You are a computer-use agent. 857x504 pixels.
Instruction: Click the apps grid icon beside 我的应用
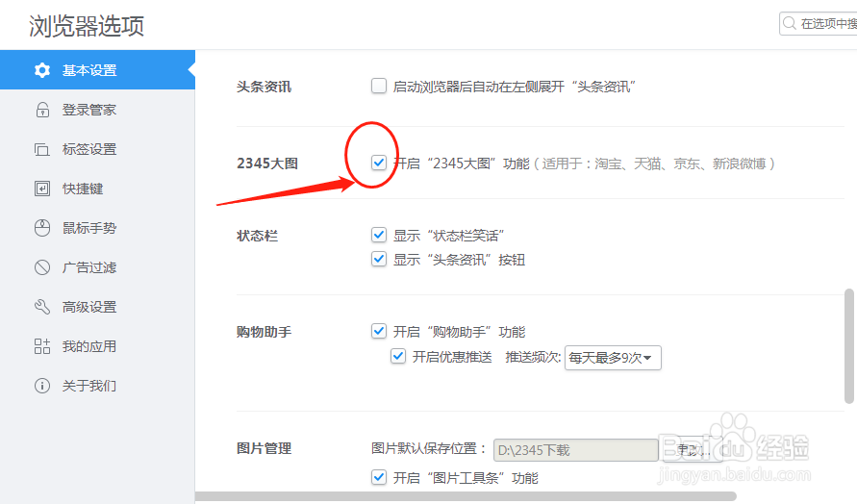click(x=42, y=346)
